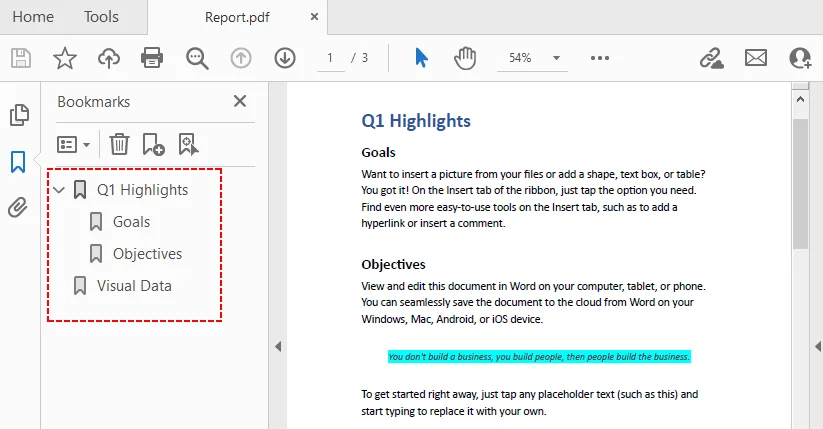823x429 pixels.
Task: Click the Q1 Highlights document heading
Action: (x=416, y=121)
